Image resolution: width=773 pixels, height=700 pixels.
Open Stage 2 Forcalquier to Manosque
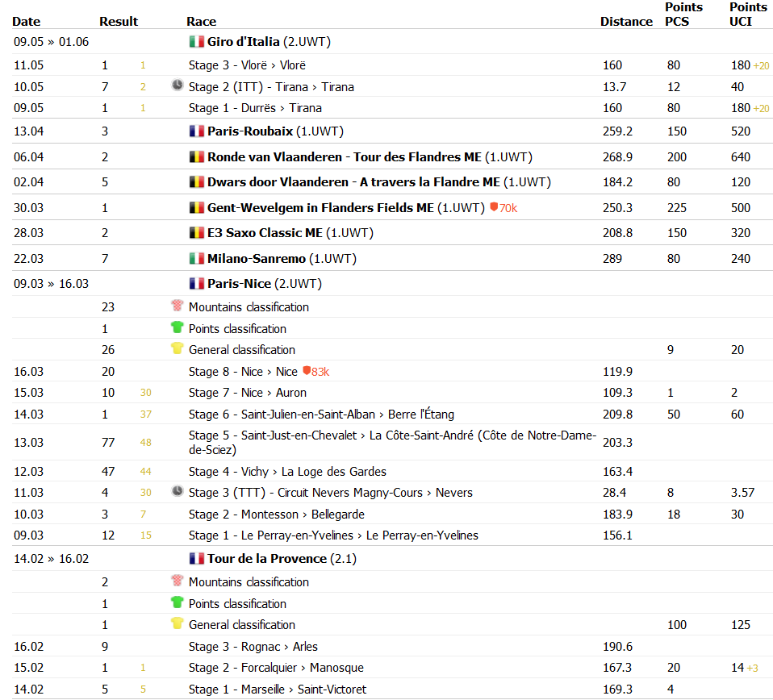pos(276,668)
